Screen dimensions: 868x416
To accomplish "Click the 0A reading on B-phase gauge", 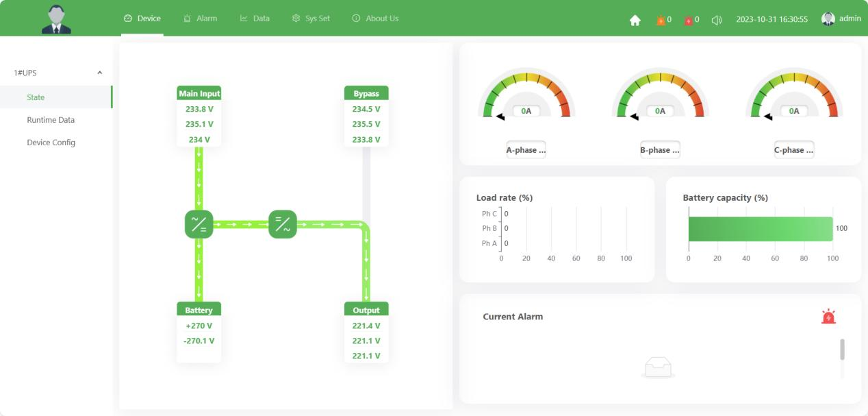I will [x=661, y=110].
